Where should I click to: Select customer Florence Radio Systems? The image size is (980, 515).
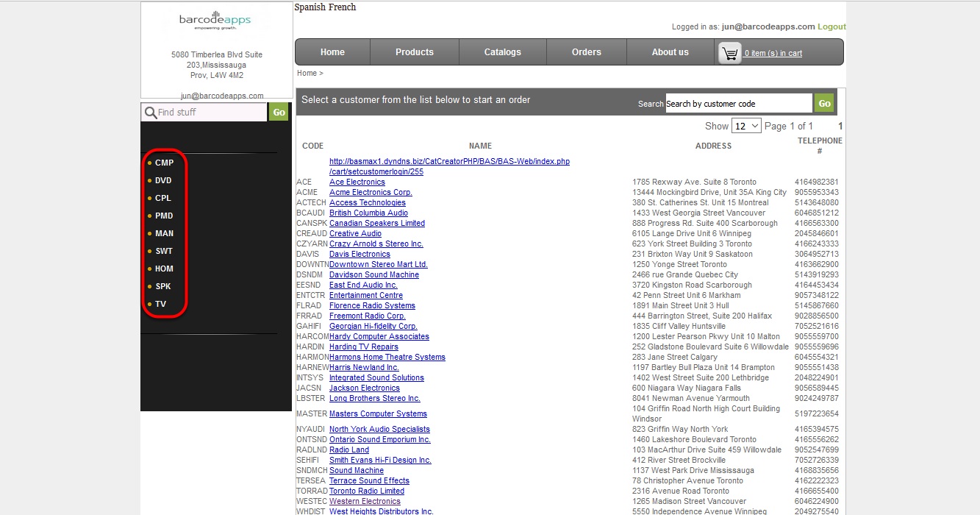(x=372, y=305)
